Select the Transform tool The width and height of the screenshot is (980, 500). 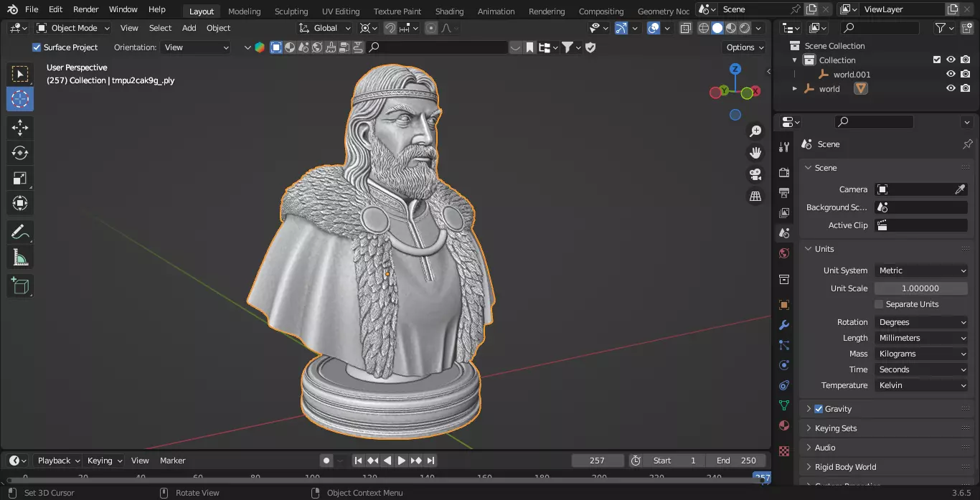pos(20,203)
